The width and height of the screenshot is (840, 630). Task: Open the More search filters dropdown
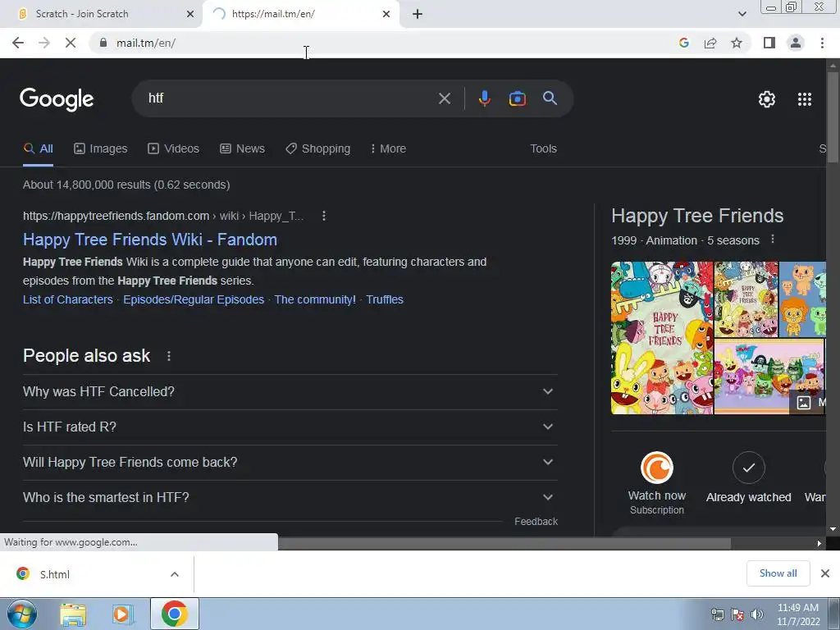[388, 149]
